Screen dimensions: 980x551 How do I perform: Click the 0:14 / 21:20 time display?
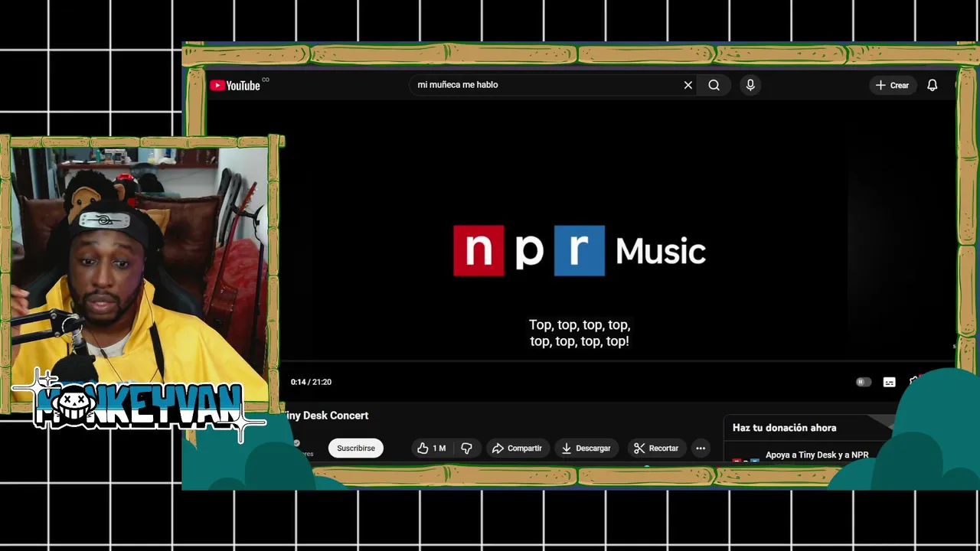(x=311, y=382)
